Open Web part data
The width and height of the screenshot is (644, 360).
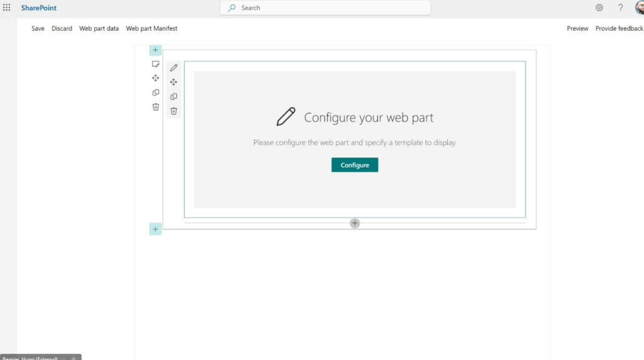click(x=99, y=28)
